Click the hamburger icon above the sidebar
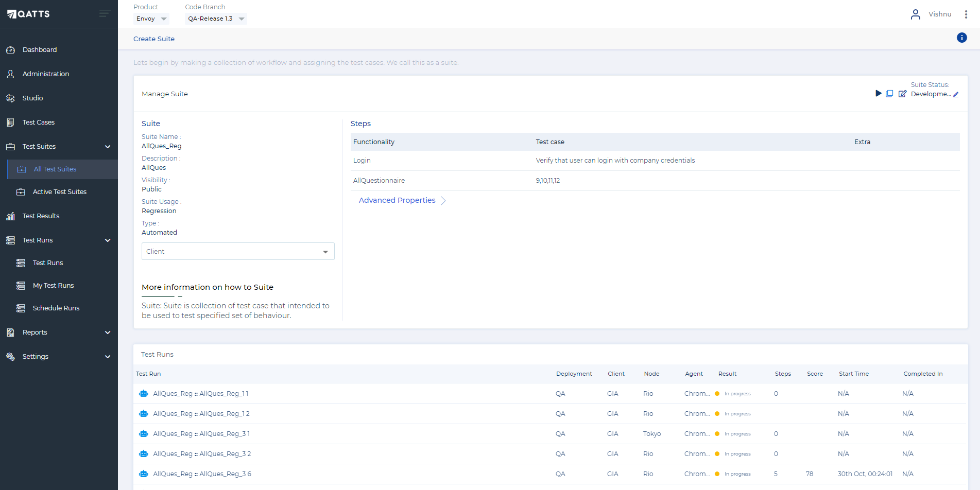 [x=105, y=14]
